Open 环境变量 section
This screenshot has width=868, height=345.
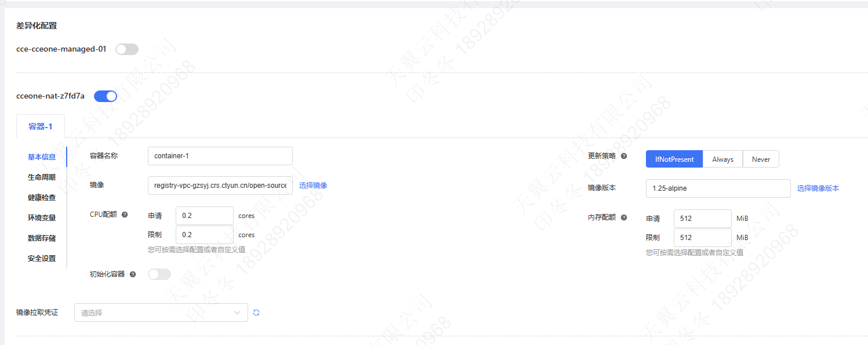42,218
